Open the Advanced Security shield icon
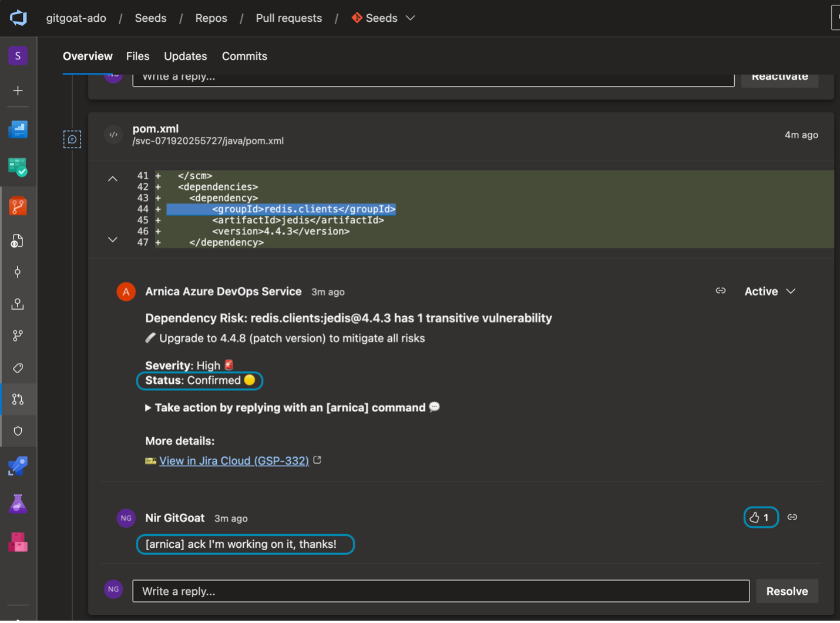This screenshot has height=623, width=840. 18,431
